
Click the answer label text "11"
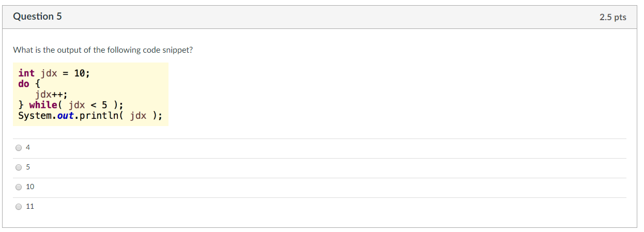pyautogui.click(x=30, y=206)
